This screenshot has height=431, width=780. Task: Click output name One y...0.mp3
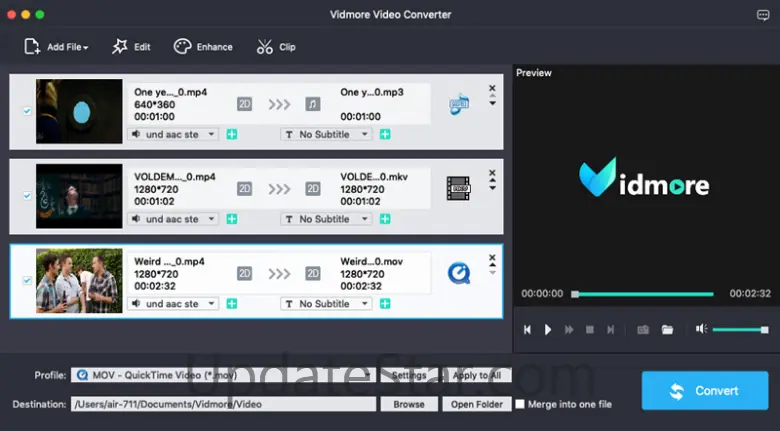(372, 92)
